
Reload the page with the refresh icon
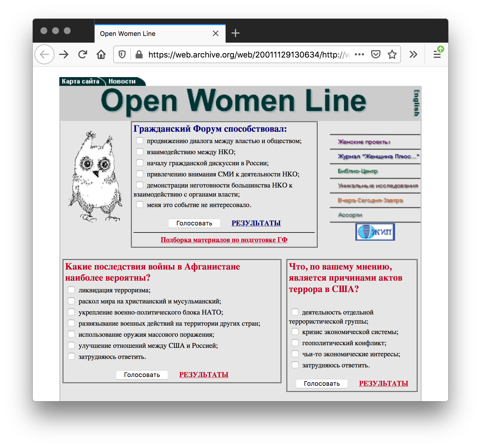(83, 54)
